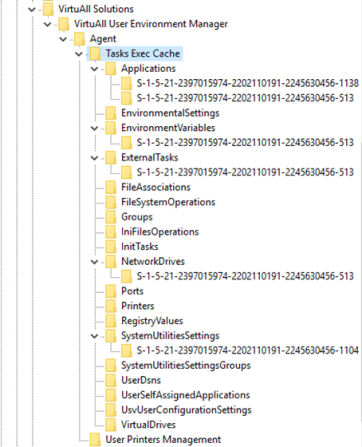Collapse the Applications subtree
The image size is (362, 447).
[94, 69]
